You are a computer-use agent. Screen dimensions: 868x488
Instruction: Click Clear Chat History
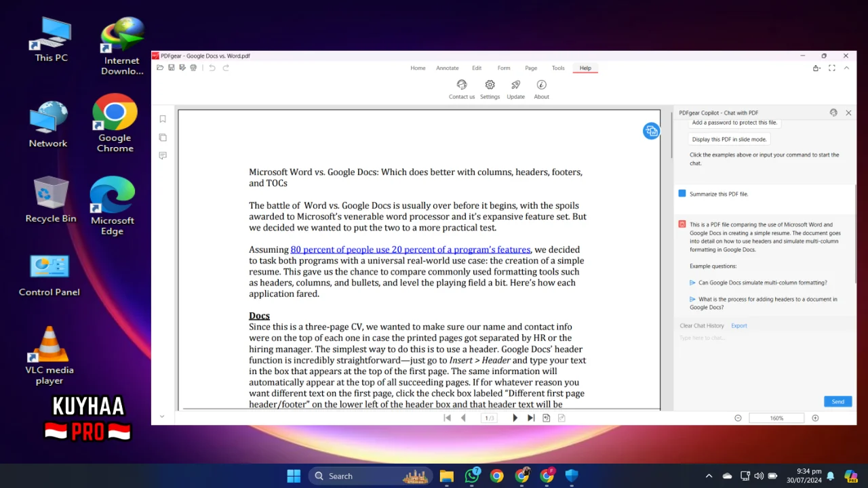click(702, 325)
